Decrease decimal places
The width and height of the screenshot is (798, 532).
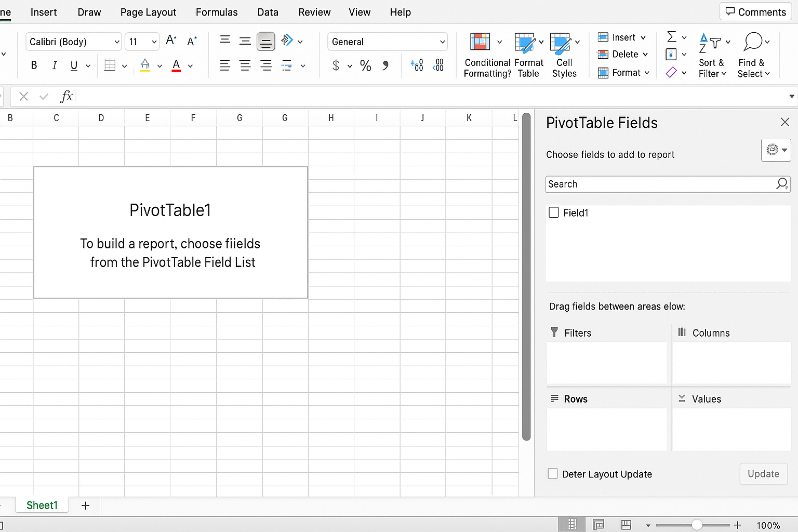(x=438, y=65)
